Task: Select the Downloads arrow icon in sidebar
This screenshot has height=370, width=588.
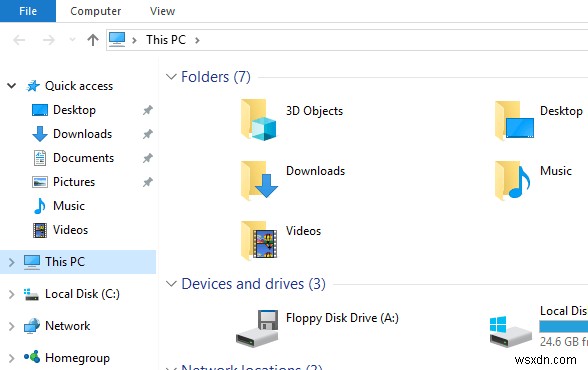Action: [x=40, y=134]
